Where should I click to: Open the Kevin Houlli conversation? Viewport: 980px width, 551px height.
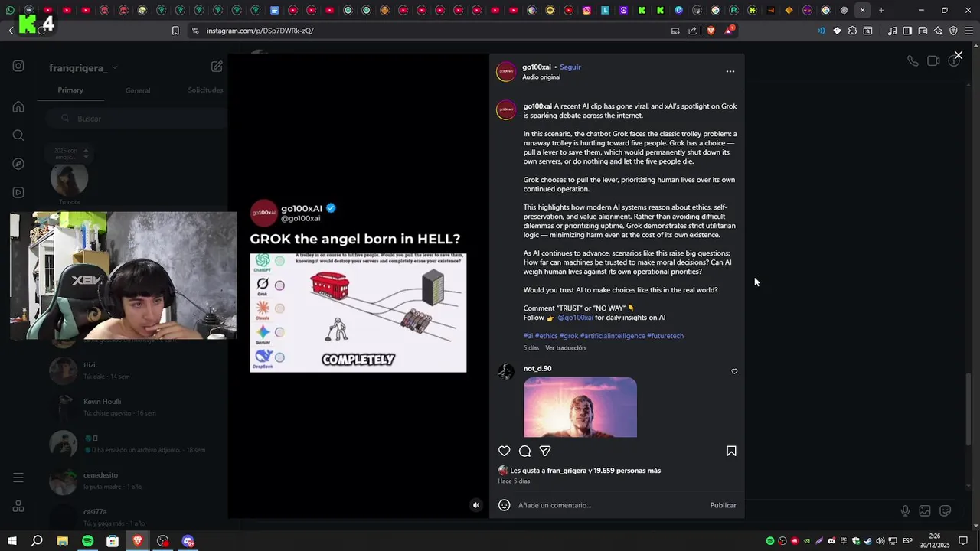136,407
